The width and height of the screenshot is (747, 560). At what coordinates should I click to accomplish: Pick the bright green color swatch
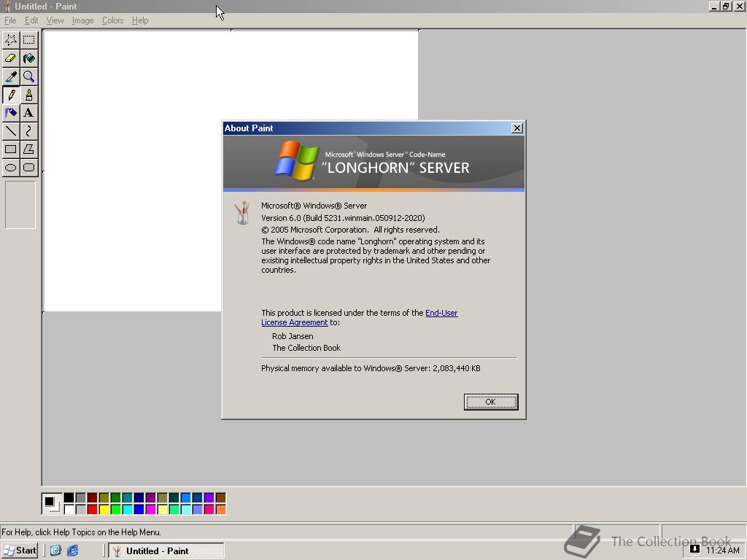[x=116, y=510]
